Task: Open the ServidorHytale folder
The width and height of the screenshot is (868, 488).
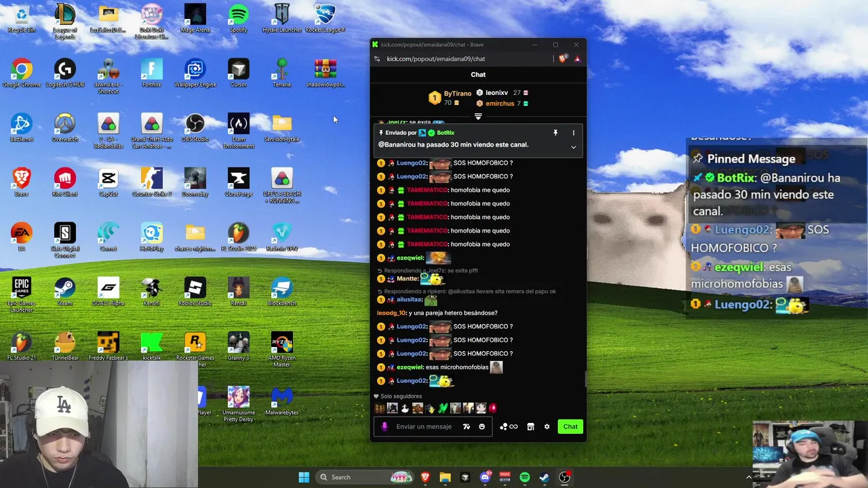Action: (x=282, y=128)
